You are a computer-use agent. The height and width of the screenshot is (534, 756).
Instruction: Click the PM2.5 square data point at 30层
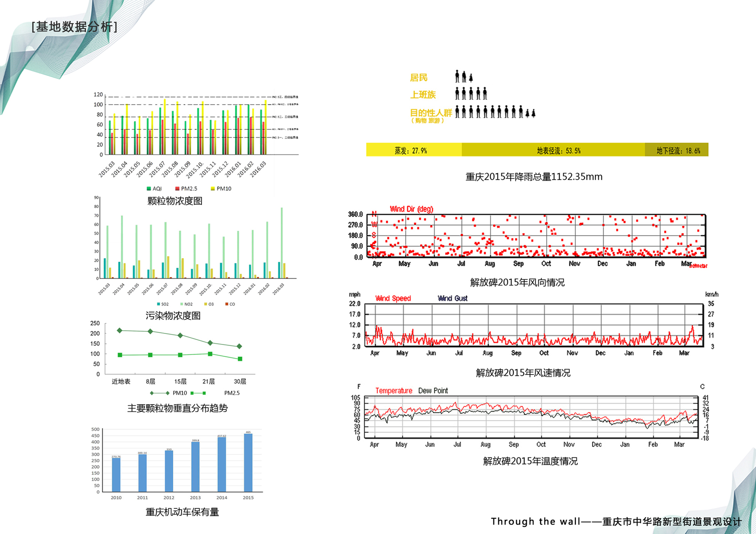(240, 359)
